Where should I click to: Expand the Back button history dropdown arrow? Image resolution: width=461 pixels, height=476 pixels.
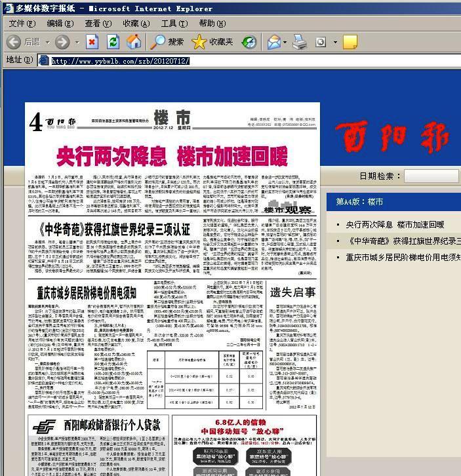coord(48,42)
